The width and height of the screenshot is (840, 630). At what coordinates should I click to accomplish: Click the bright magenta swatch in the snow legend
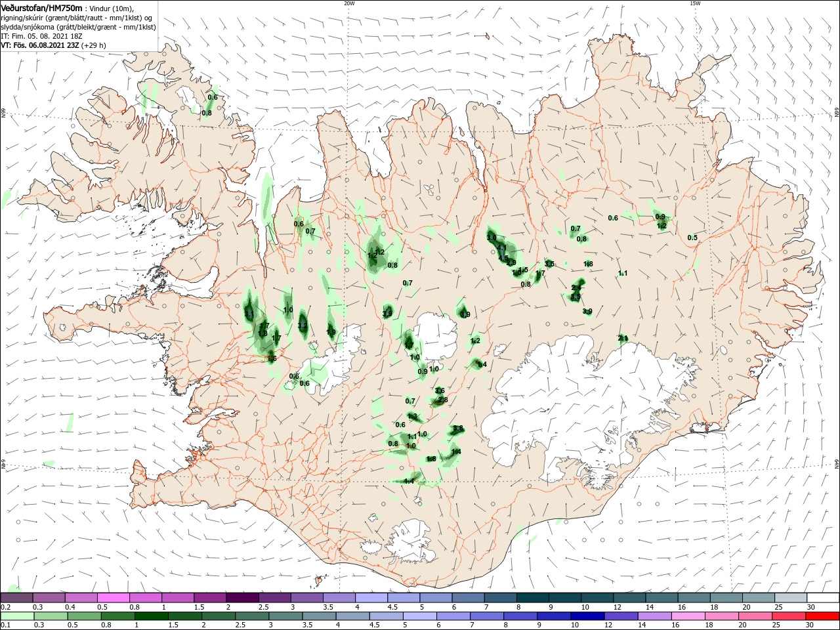(114, 598)
